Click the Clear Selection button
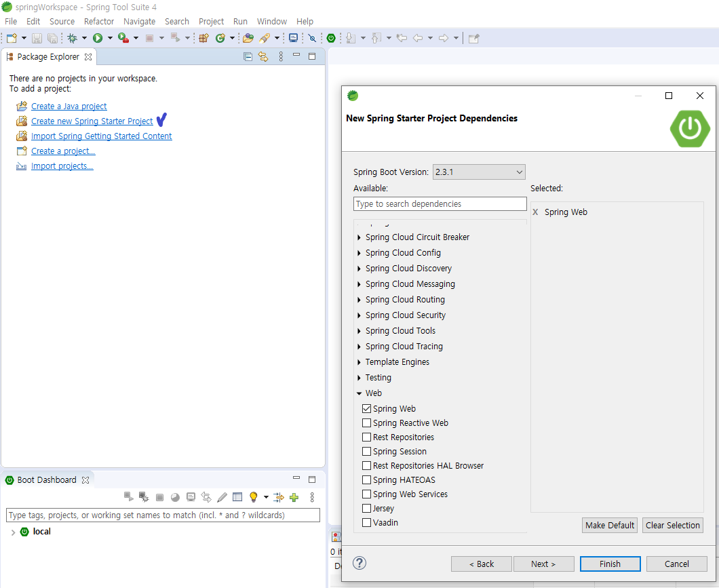 tap(673, 525)
